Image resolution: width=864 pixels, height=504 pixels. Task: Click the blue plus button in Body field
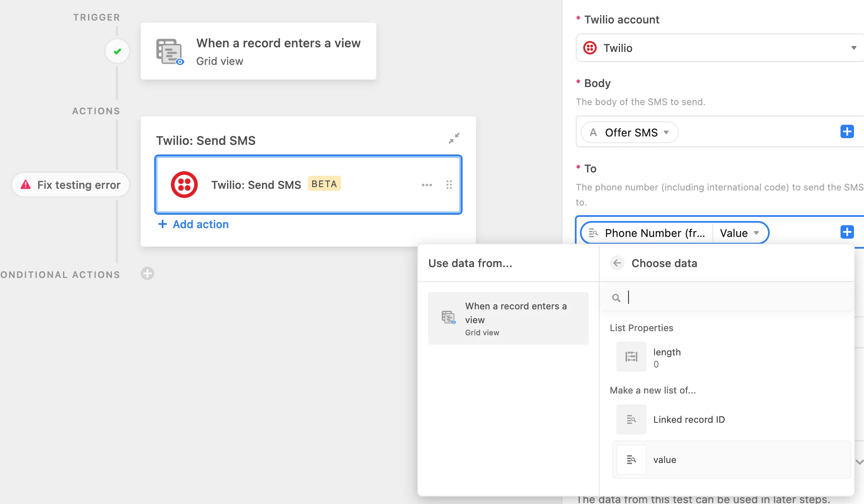pyautogui.click(x=847, y=132)
